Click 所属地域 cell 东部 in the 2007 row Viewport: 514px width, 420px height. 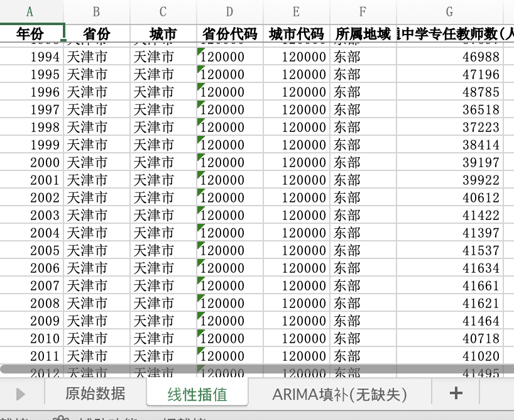pyautogui.click(x=363, y=286)
